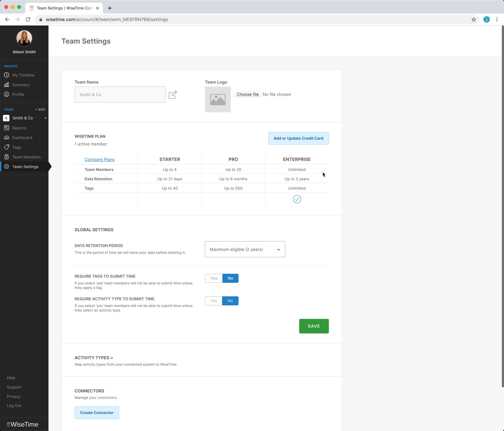The width and height of the screenshot is (504, 431).
Task: Open the Chrome profile avatar icon
Action: (x=487, y=19)
